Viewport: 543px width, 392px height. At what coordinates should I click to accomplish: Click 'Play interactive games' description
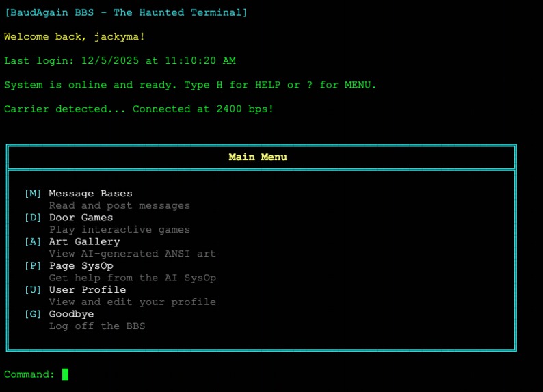pos(120,230)
